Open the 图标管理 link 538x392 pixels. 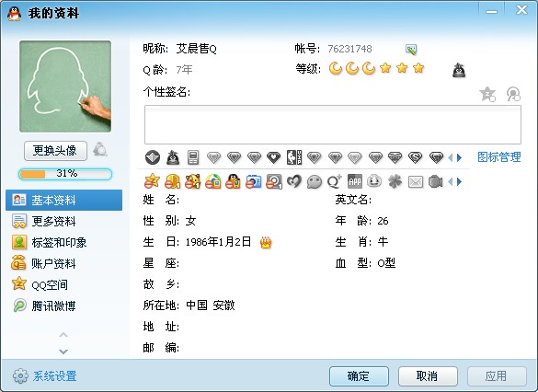(499, 157)
